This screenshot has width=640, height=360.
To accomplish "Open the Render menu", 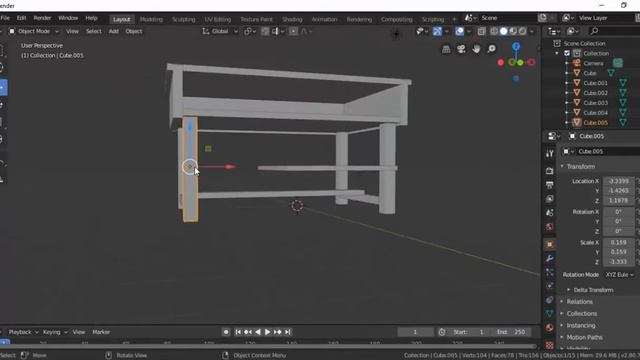I will (42, 18).
